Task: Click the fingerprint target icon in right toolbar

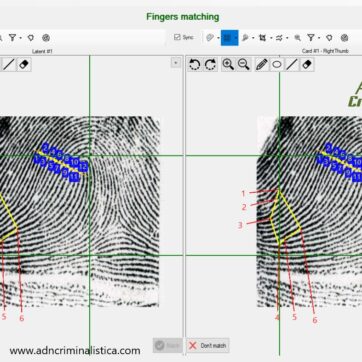Action: tap(345, 38)
